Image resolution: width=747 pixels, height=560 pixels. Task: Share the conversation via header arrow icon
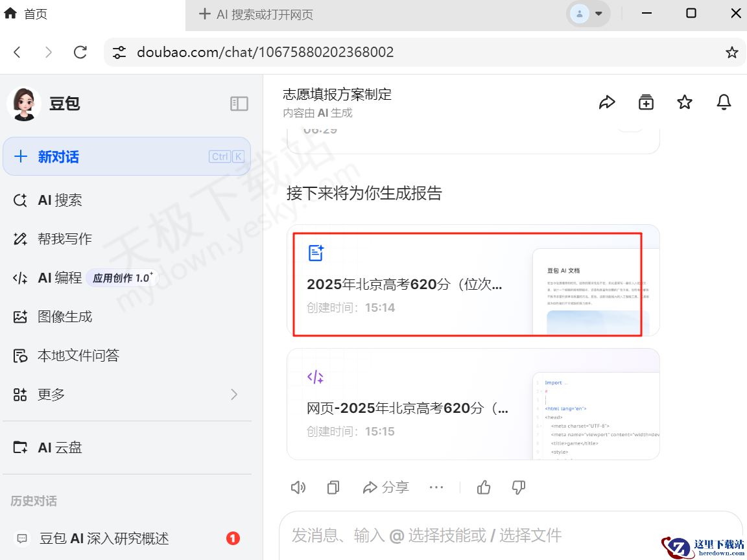(x=607, y=102)
